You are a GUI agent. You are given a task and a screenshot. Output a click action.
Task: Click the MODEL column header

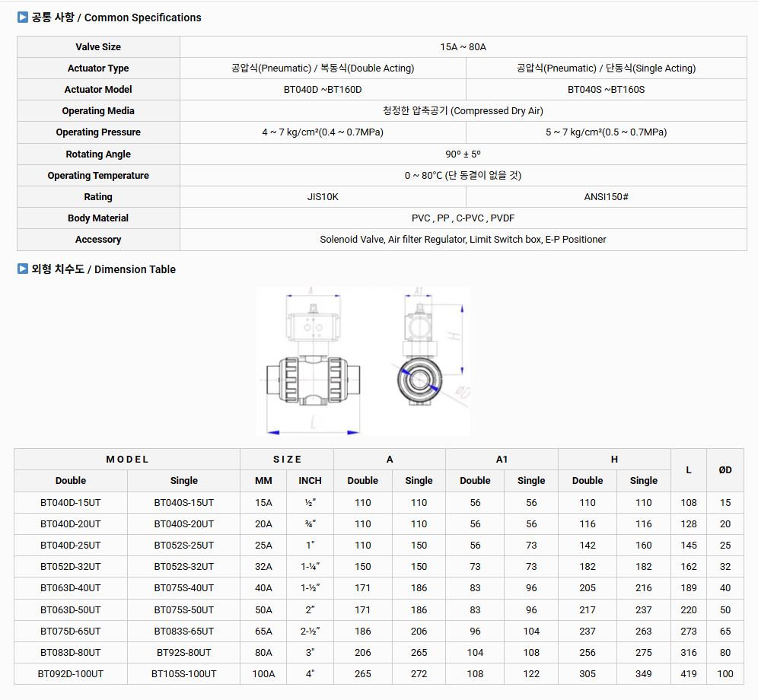pos(127,460)
